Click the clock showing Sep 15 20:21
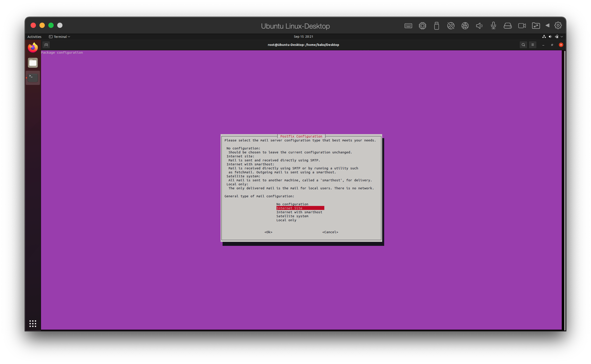The width and height of the screenshot is (591, 364). [x=303, y=37]
